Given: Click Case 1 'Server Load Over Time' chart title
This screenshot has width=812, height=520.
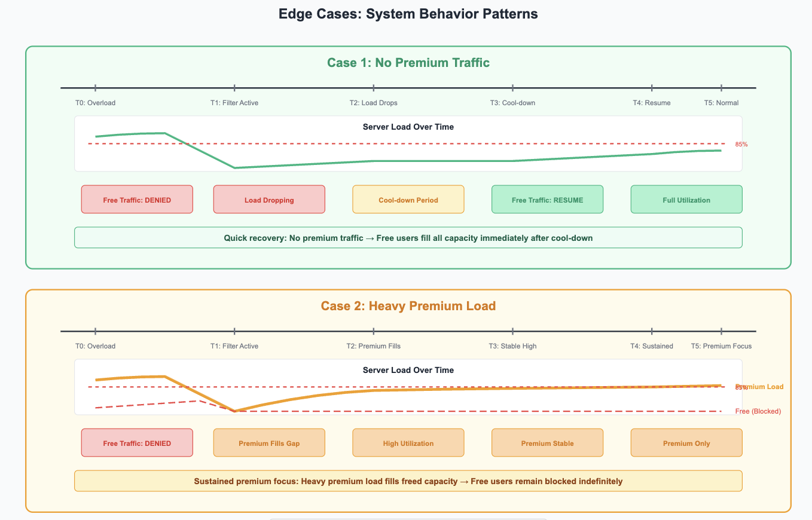Looking at the screenshot, I should click(x=408, y=127).
